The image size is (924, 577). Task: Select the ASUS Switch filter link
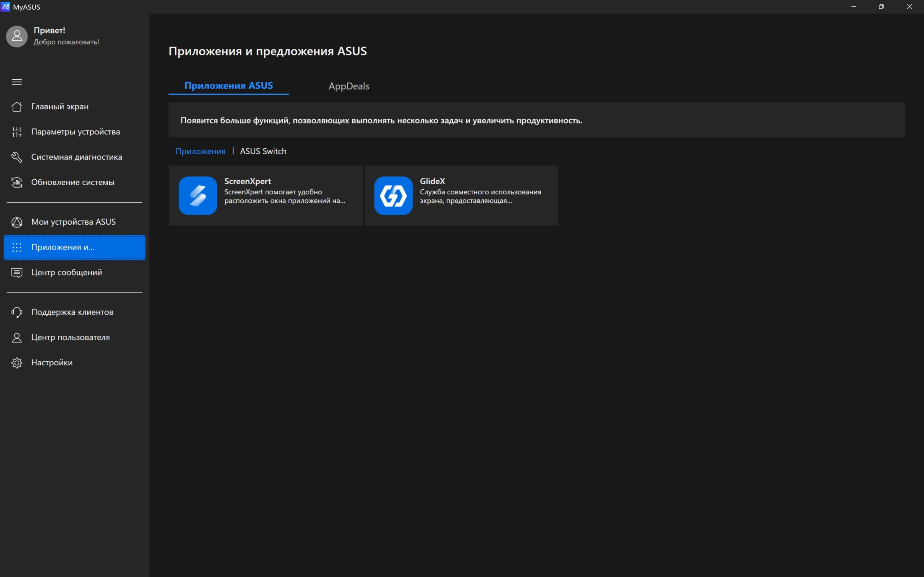click(x=263, y=151)
